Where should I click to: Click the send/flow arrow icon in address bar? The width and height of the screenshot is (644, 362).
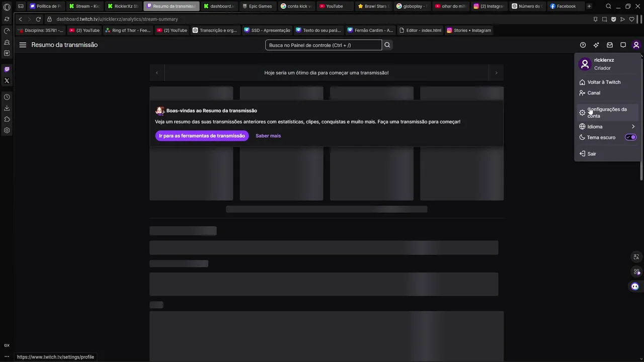622,19
